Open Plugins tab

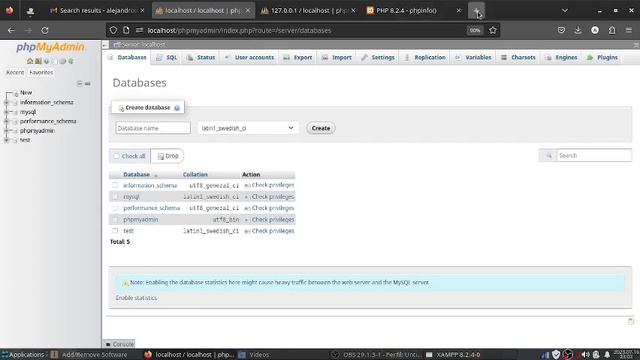(x=602, y=58)
